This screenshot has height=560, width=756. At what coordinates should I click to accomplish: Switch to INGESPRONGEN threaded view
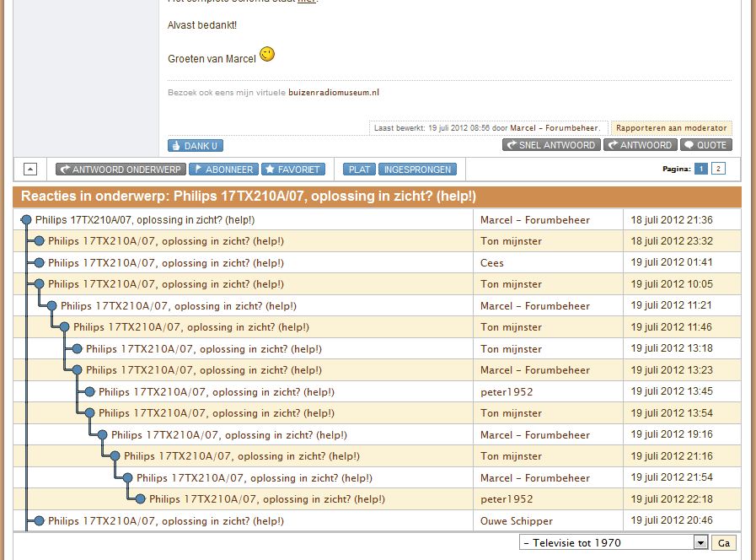(x=417, y=170)
